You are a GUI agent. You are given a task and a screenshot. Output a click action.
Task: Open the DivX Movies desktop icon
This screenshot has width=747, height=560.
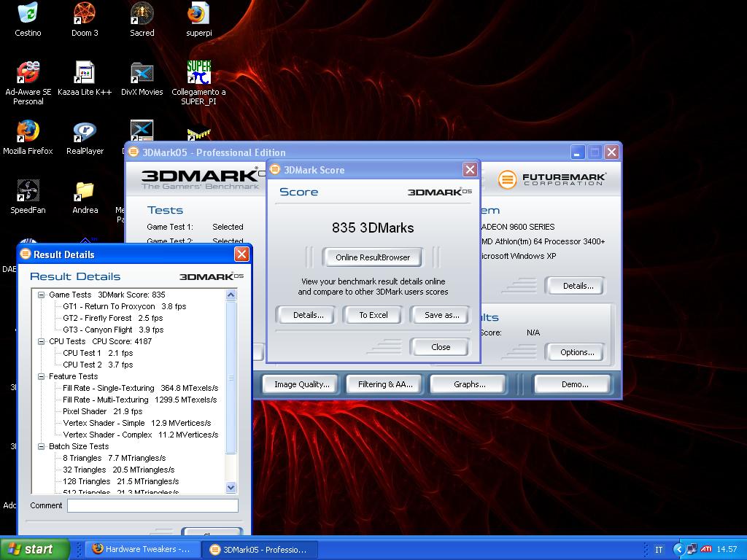142,79
